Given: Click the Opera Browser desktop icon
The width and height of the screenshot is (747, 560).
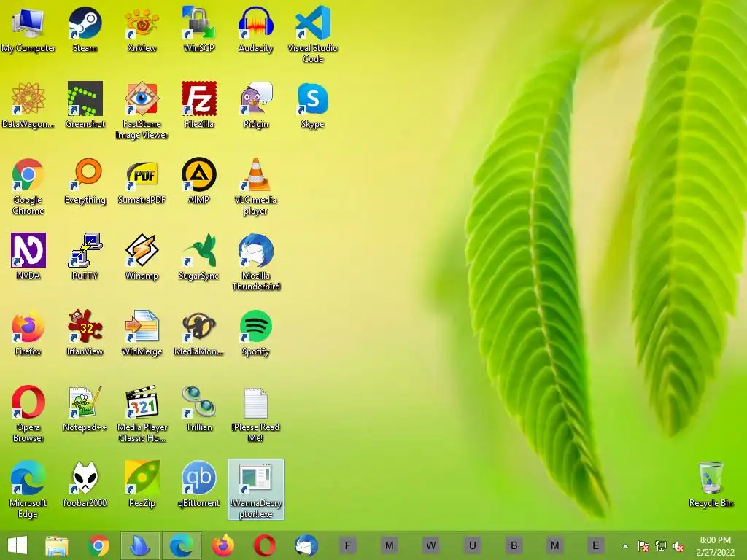Looking at the screenshot, I should (x=28, y=413).
